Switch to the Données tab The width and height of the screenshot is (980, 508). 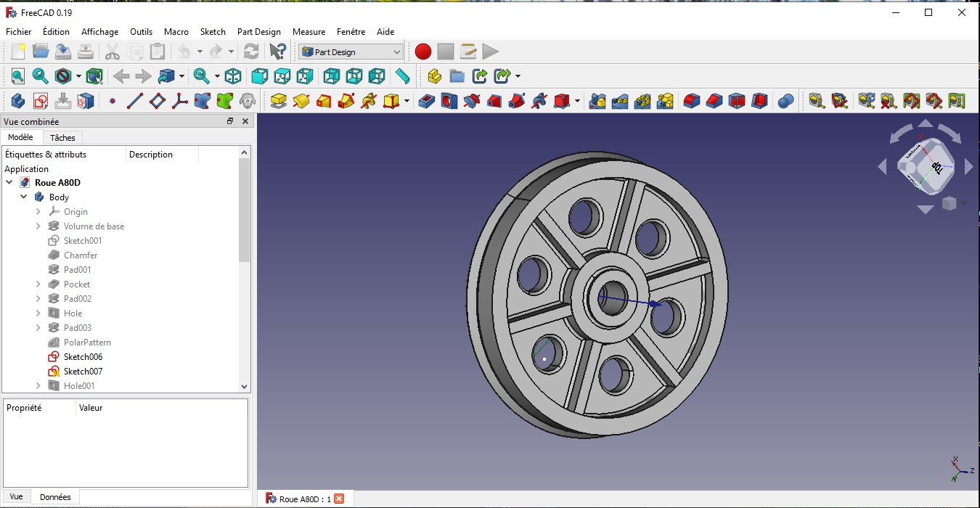(x=55, y=497)
